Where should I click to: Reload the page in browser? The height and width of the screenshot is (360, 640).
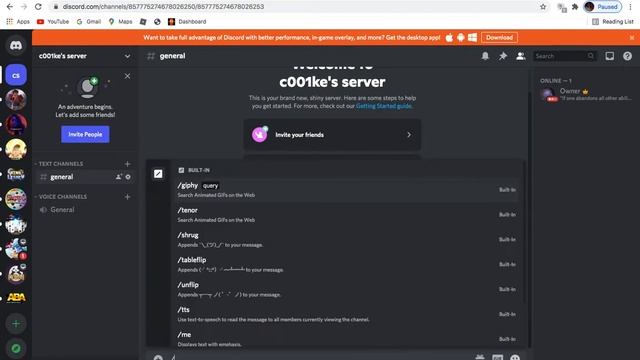[x=38, y=7]
